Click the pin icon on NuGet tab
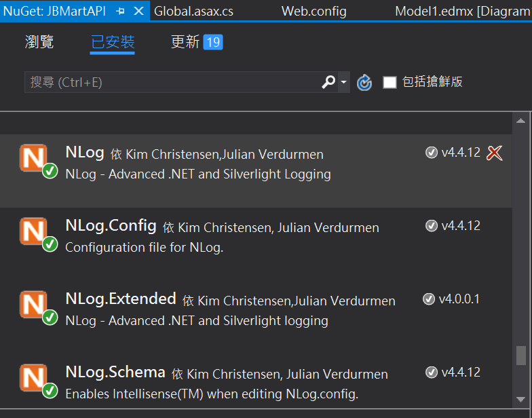This screenshot has width=532, height=418. (x=121, y=12)
